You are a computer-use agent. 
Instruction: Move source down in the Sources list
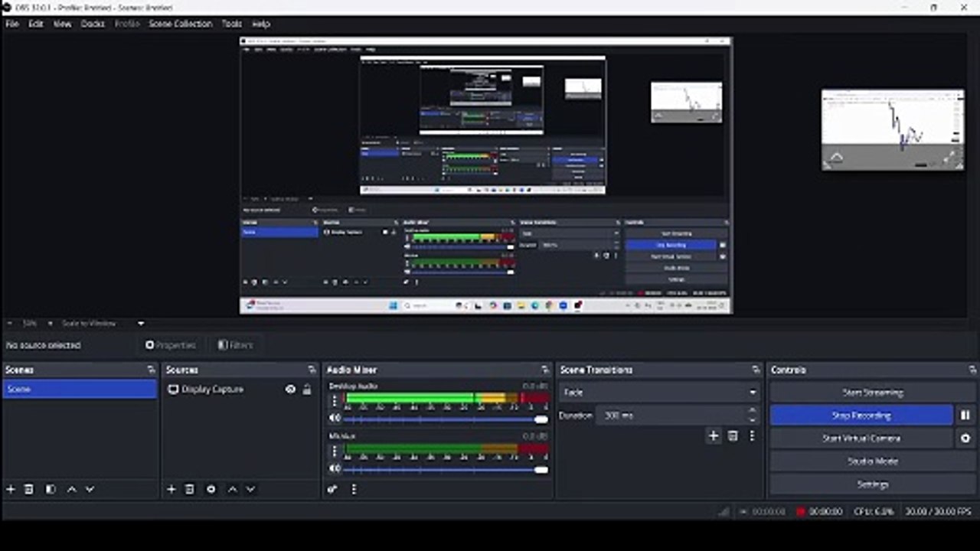[250, 489]
